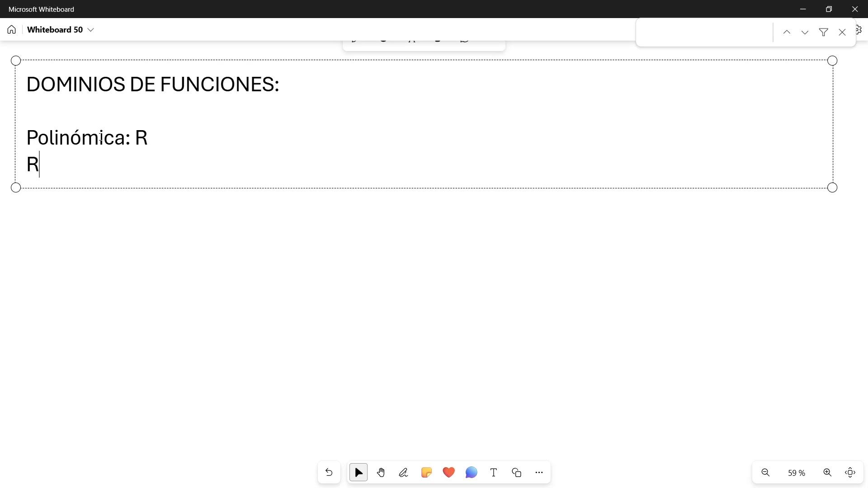The height and width of the screenshot is (488, 868).
Task: Activate the Select arrow tool
Action: (x=359, y=473)
